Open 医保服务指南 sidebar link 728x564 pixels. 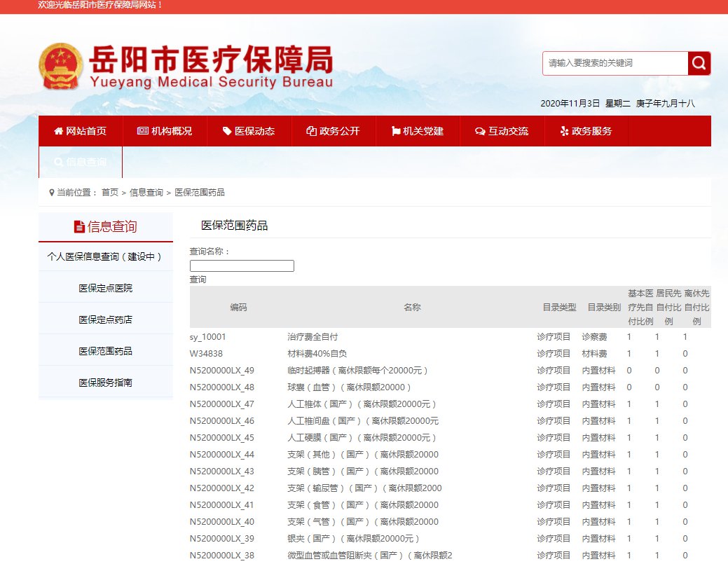tap(105, 383)
